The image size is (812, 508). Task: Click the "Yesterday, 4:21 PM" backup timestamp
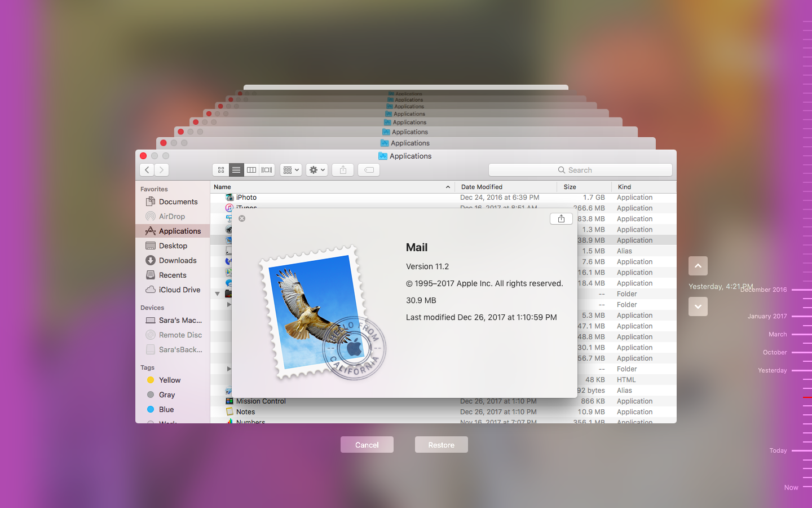721,286
